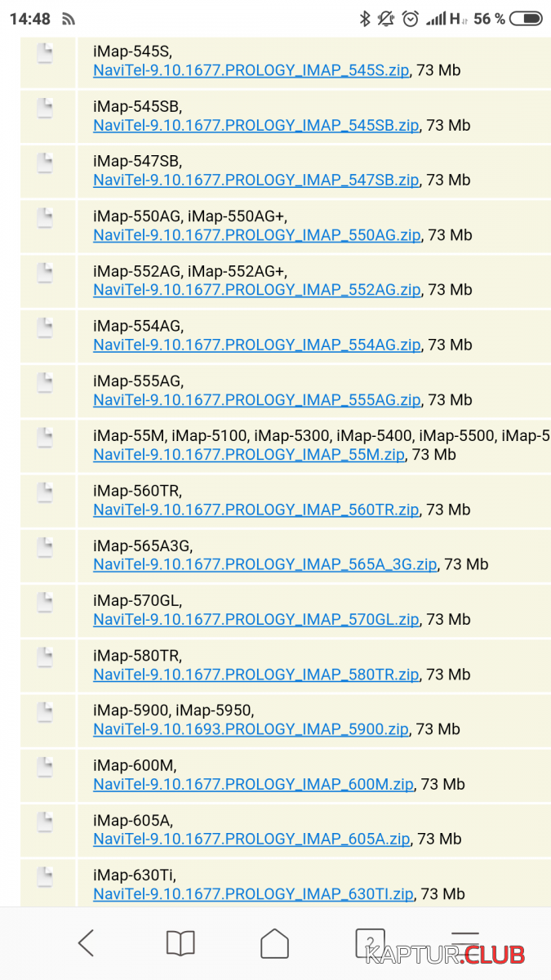
Task: Click the file icon beside iMap-5900 row
Action: pyautogui.click(x=46, y=712)
